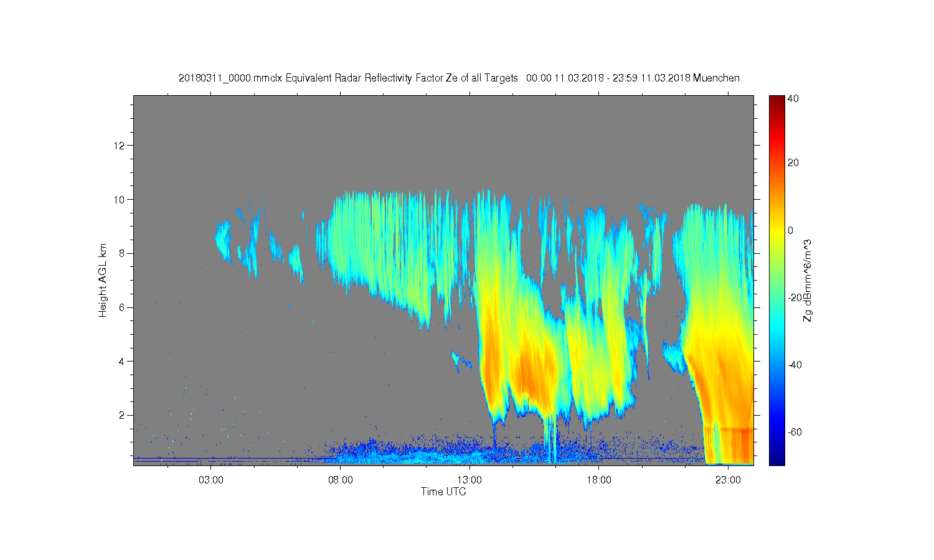
Task: Click the height tick label 6
Action: 123,307
